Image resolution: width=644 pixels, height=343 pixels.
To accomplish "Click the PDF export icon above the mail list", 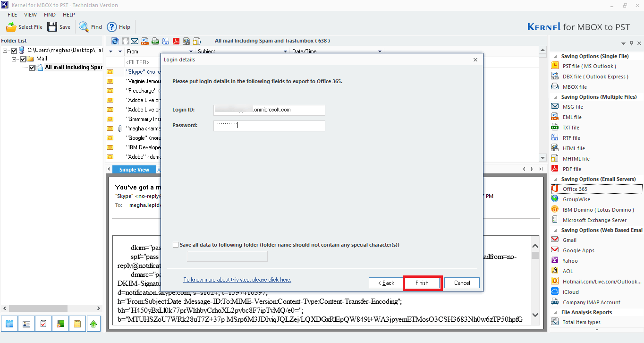I will pyautogui.click(x=176, y=41).
